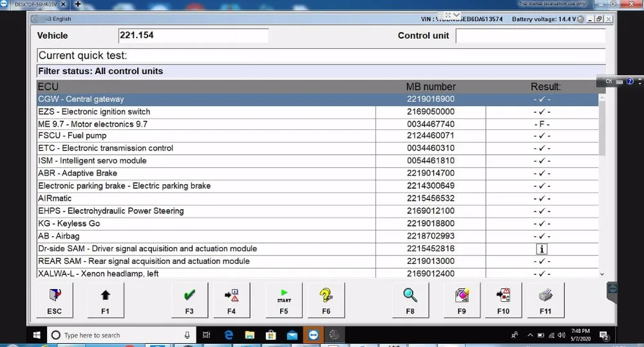Open File Explorer from the taskbar
Screen dimensions: 644x347
[250, 335]
